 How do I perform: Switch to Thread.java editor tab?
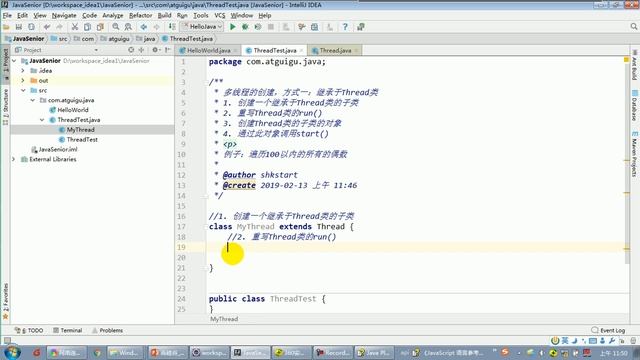tap(335, 50)
